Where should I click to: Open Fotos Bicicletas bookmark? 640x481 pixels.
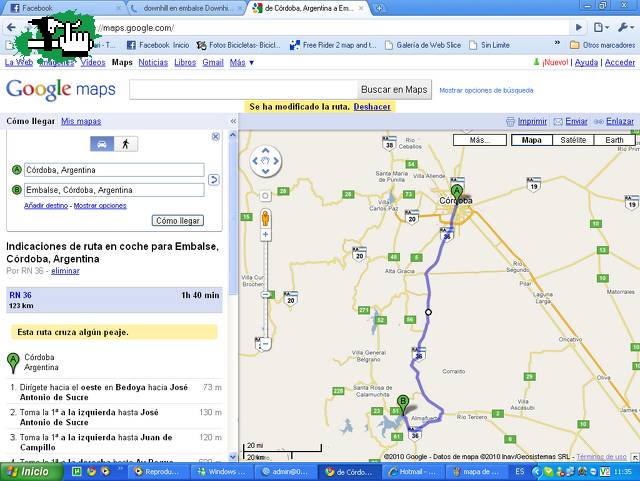pyautogui.click(x=239, y=45)
